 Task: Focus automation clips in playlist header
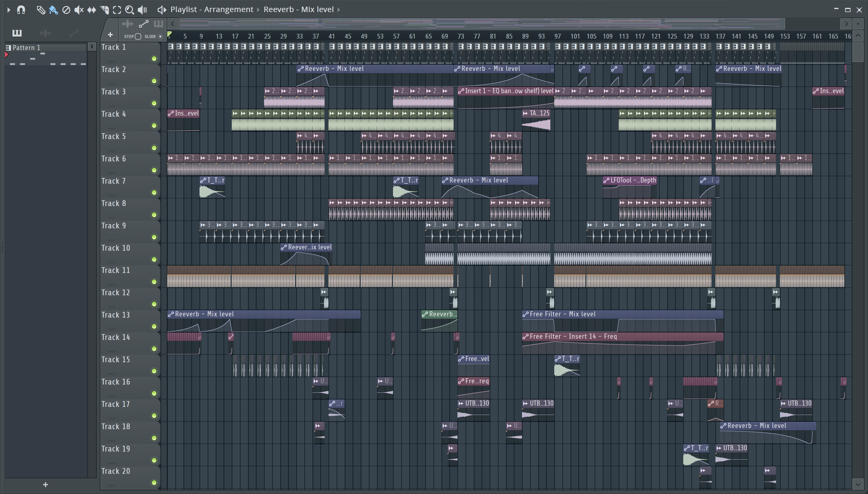[143, 24]
